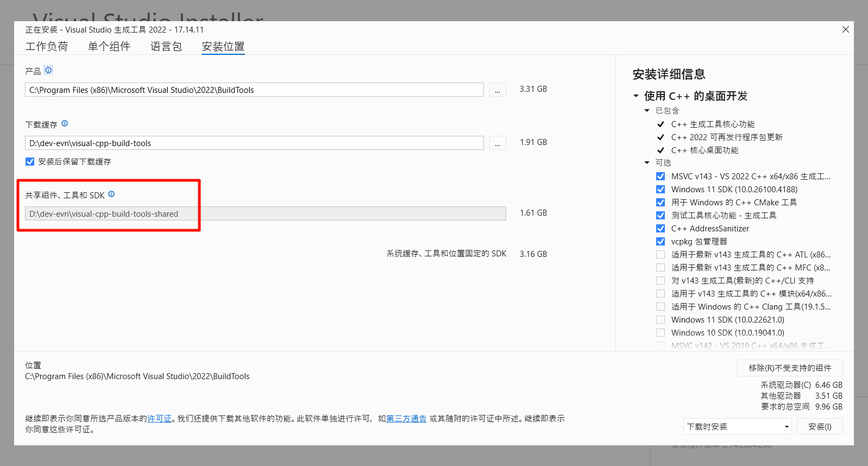This screenshot has width=868, height=466.
Task: Open the 许可证 link
Action: click(x=160, y=419)
